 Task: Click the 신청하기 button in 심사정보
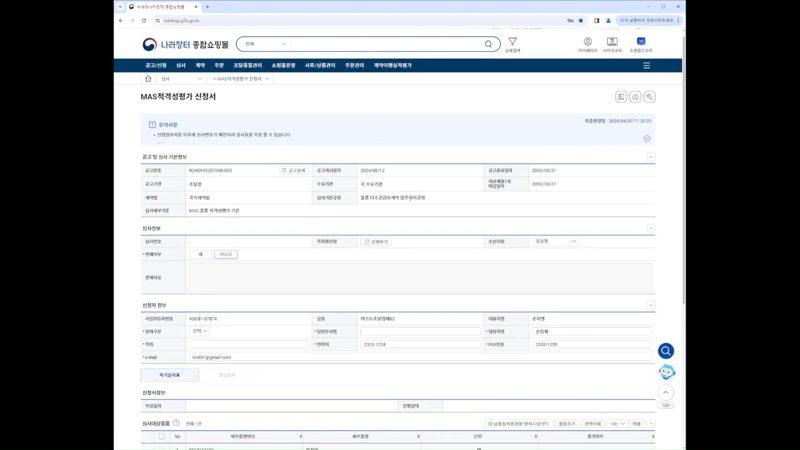pyautogui.click(x=376, y=241)
